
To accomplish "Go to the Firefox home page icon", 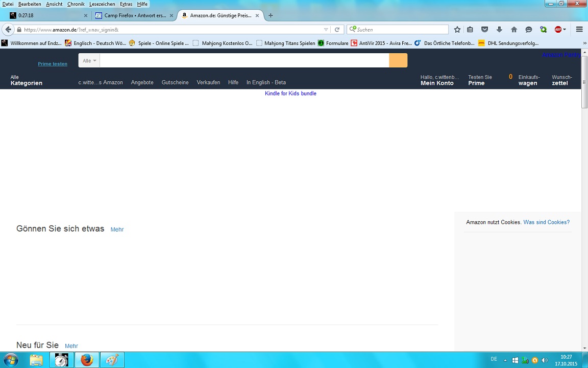I will pyautogui.click(x=514, y=29).
